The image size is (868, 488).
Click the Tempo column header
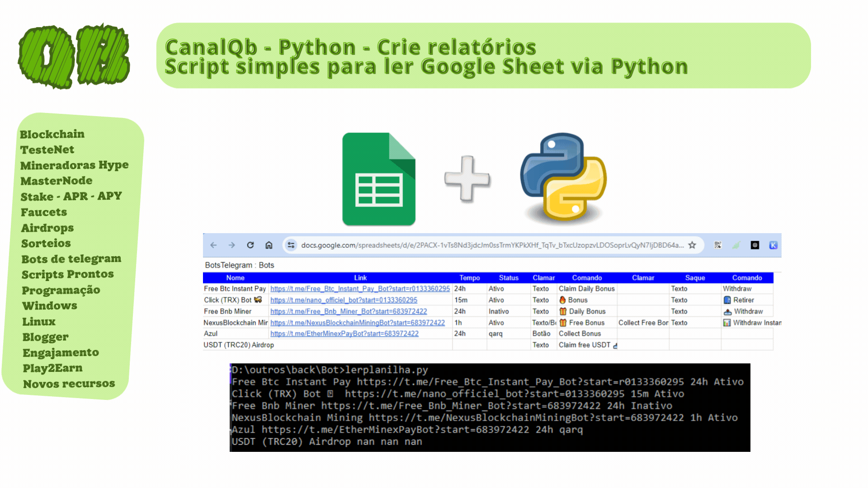click(470, 278)
